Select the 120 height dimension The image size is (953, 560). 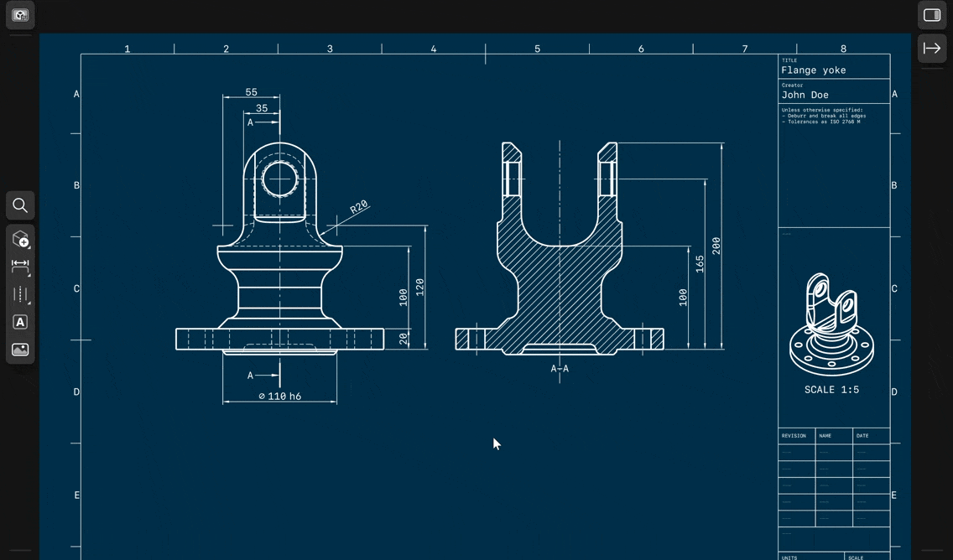419,288
